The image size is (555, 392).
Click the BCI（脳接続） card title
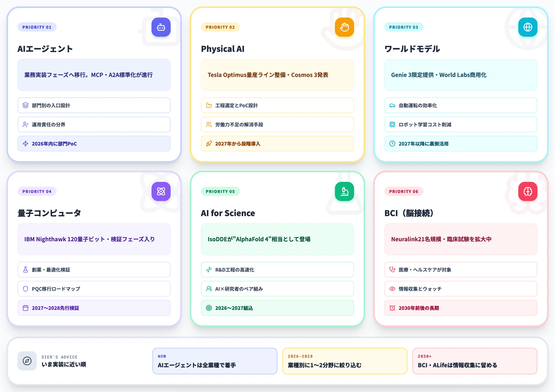[409, 213]
